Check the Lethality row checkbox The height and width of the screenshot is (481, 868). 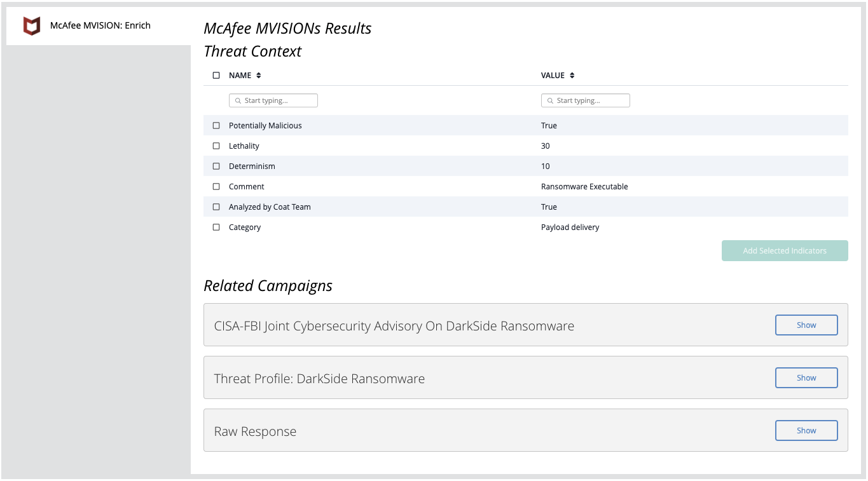click(216, 146)
